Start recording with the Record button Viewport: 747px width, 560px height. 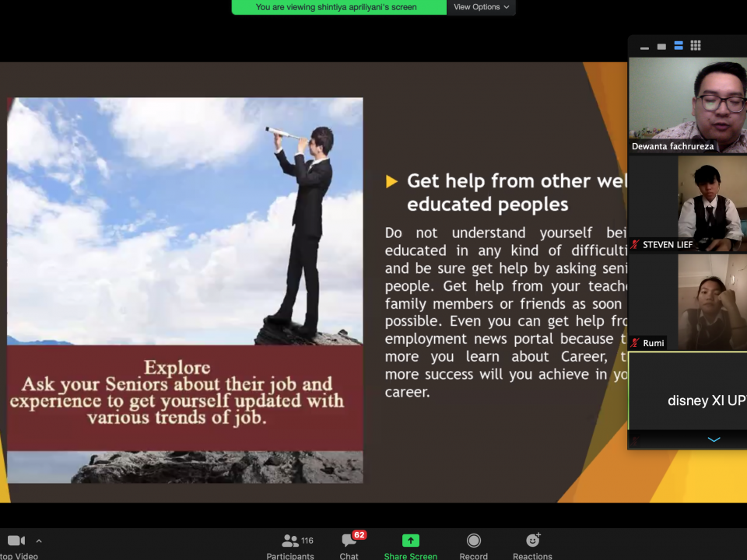point(474,546)
